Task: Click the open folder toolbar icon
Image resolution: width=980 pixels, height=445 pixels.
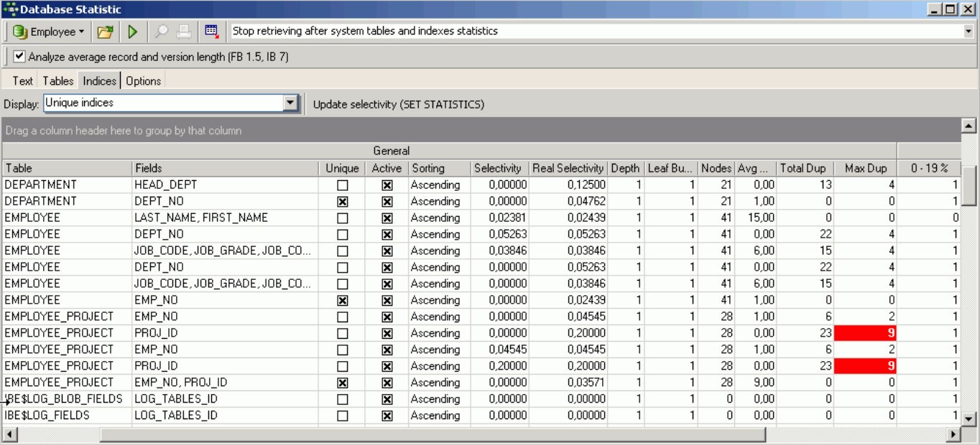Action: tap(105, 32)
